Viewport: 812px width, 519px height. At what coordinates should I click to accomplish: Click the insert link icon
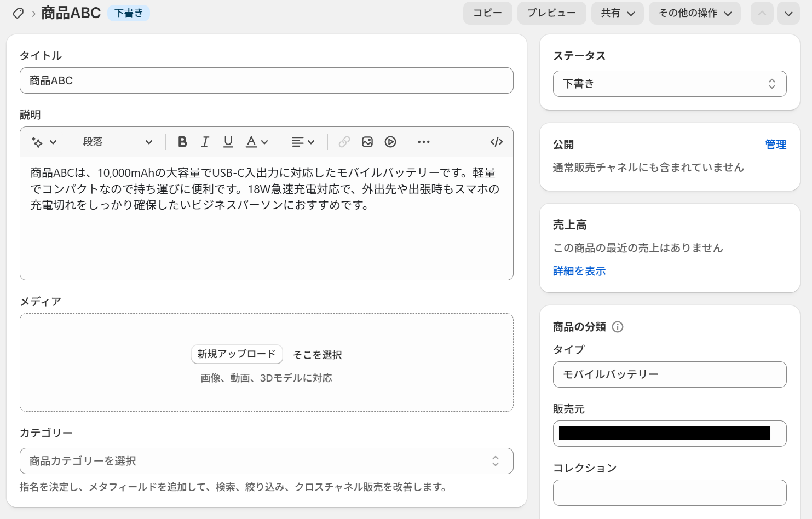click(x=344, y=142)
